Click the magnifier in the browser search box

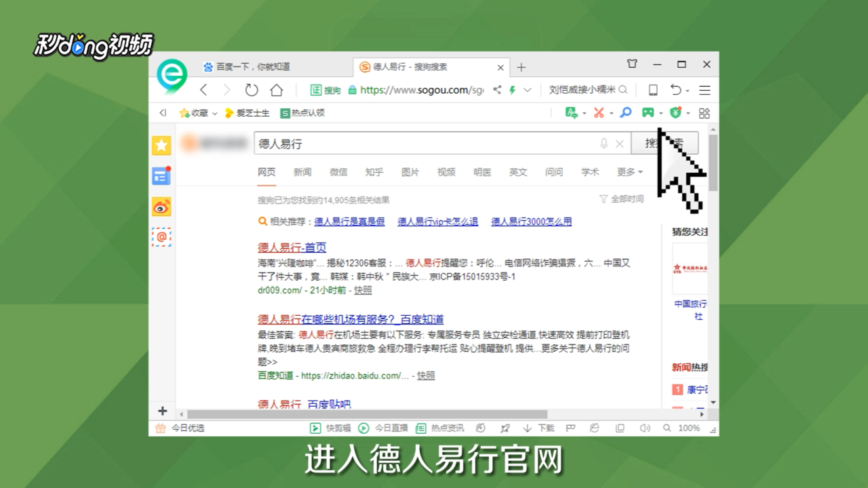point(623,89)
